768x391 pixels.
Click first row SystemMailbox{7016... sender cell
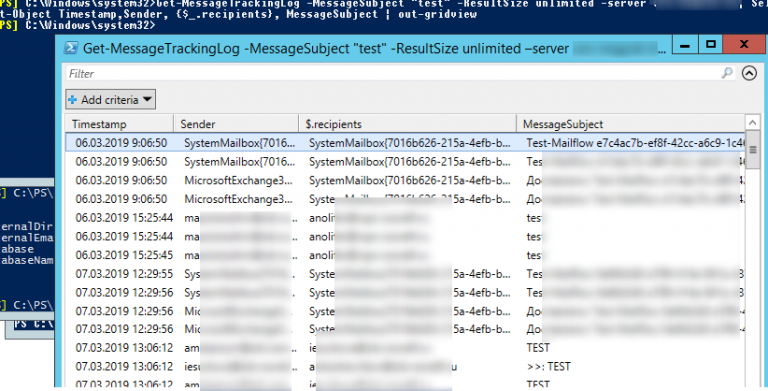coord(240,143)
